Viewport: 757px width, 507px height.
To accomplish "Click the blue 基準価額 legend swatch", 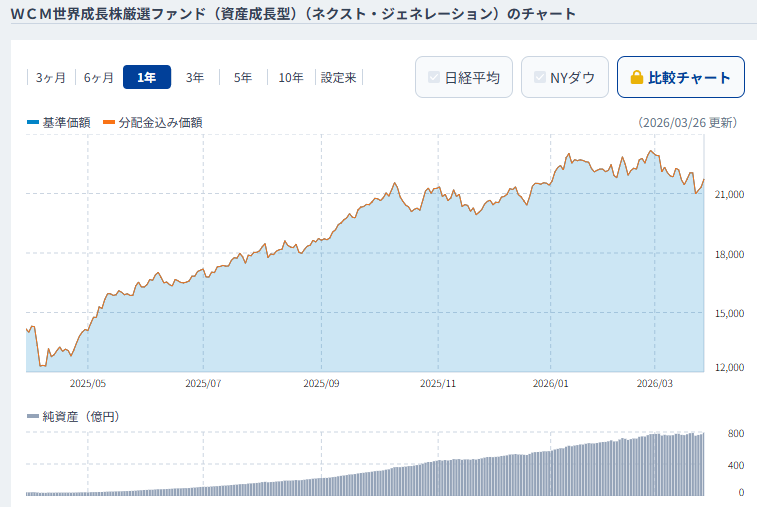I will (33, 123).
